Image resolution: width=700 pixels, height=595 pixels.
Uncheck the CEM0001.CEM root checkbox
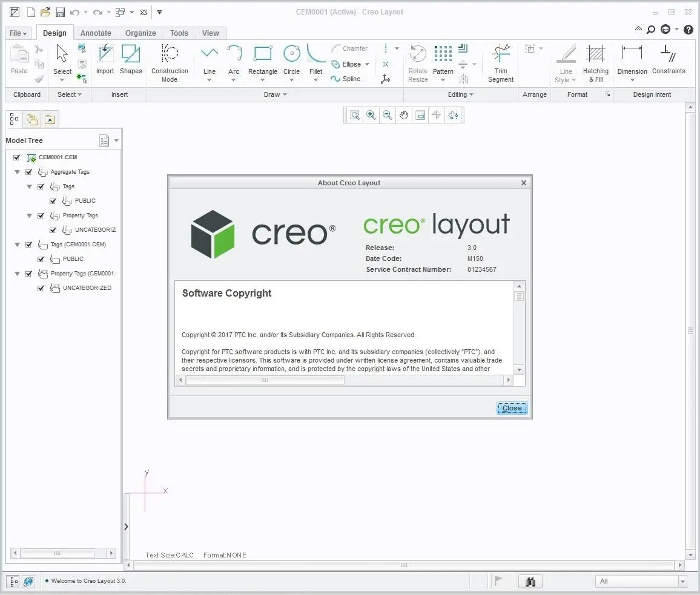[16, 157]
